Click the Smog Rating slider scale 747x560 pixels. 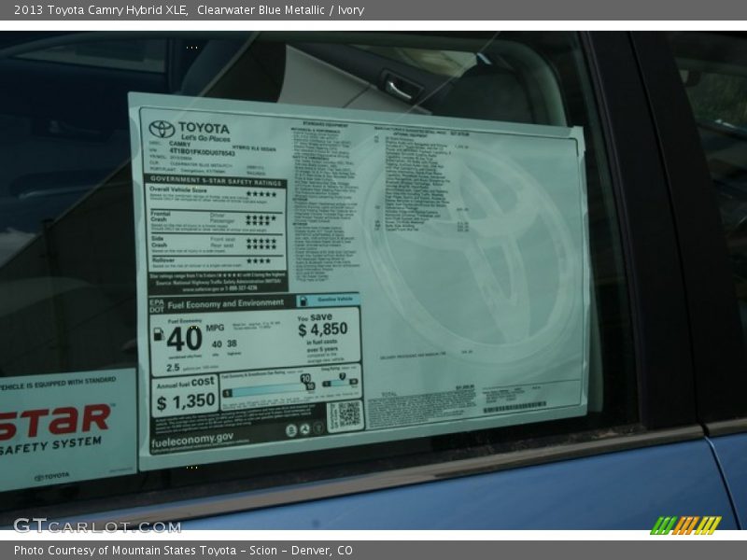[x=337, y=383]
